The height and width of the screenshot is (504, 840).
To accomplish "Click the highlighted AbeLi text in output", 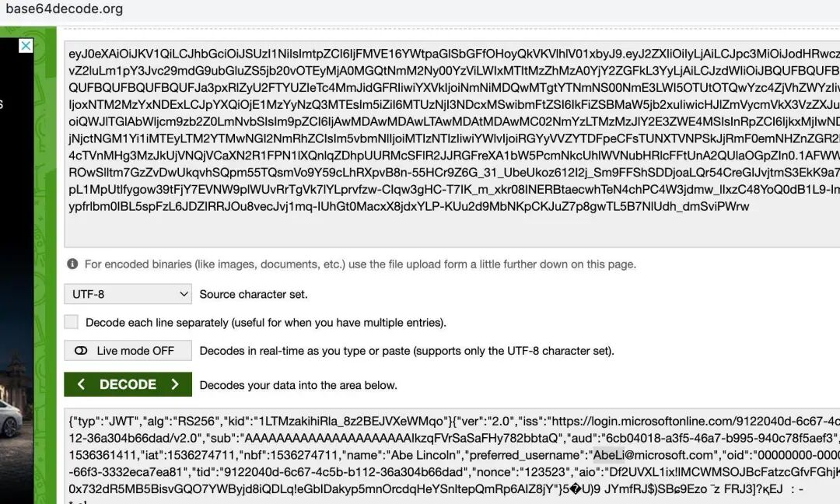I will pyautogui.click(x=608, y=455).
